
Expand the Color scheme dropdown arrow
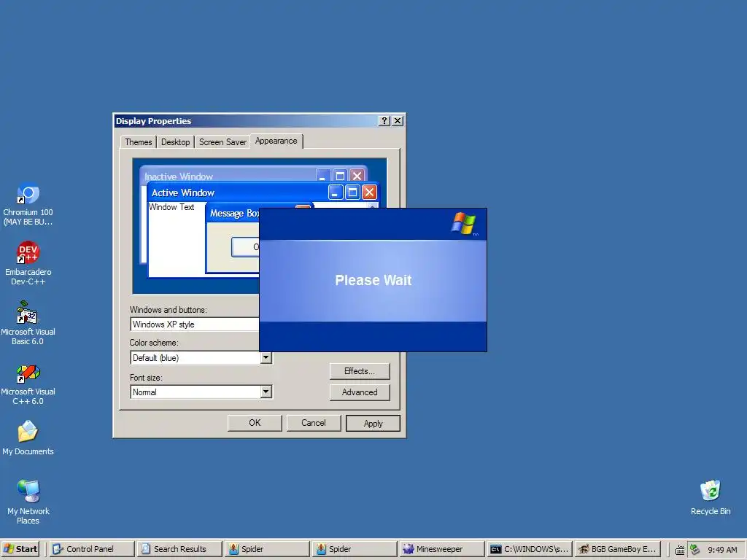(x=266, y=357)
